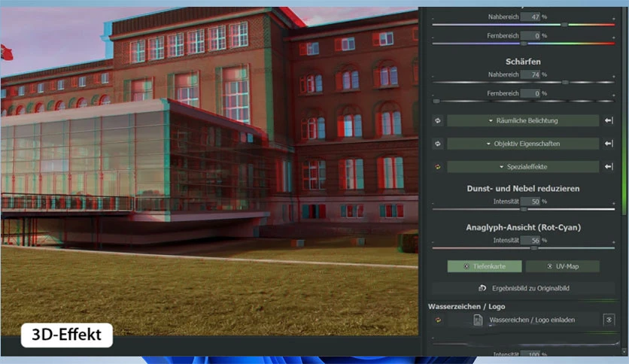Reset the Objektiv Eigenschaften section
The height and width of the screenshot is (364, 629).
[x=438, y=144]
